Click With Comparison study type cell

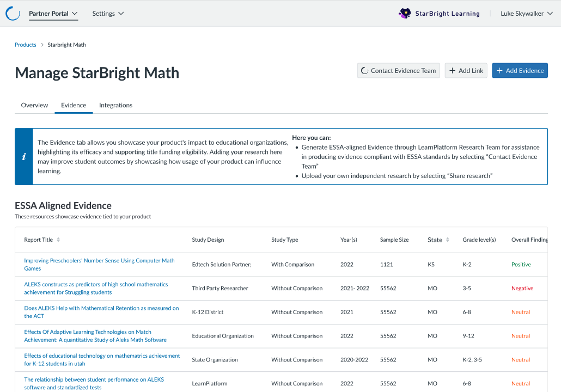[x=292, y=264]
